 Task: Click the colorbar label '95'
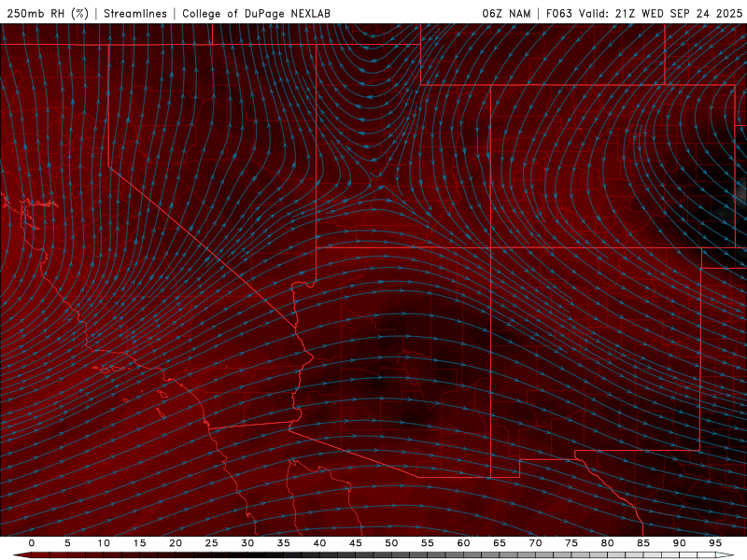[715, 543]
